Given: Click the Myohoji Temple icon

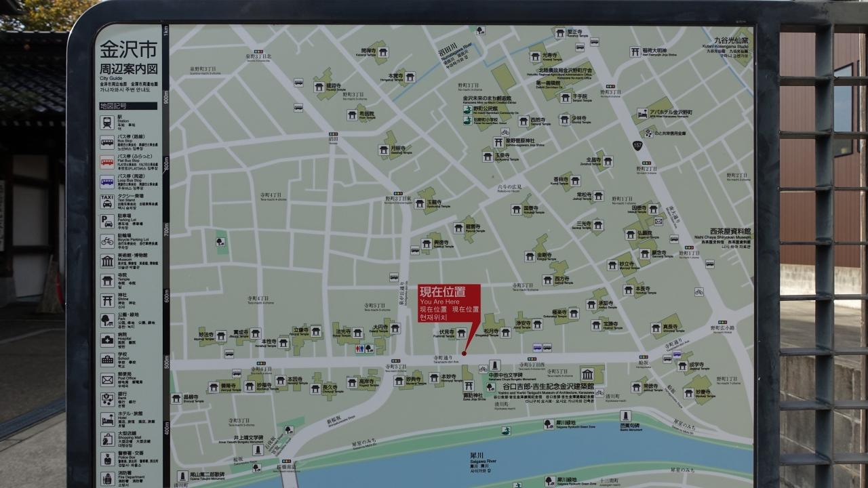Looking at the screenshot, I should (220, 335).
